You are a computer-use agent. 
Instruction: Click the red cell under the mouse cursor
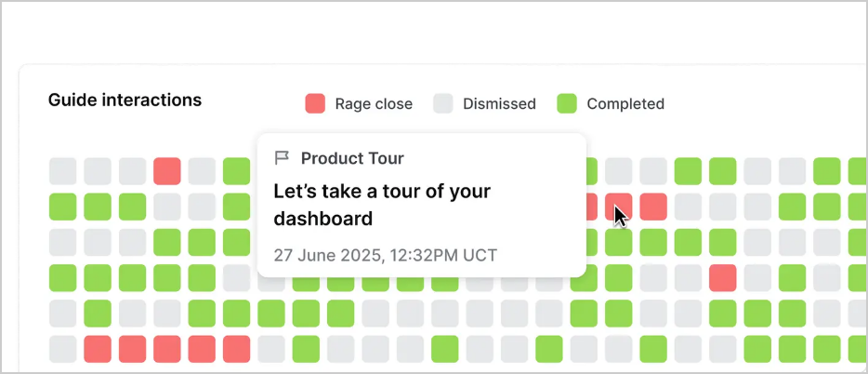[x=619, y=207]
